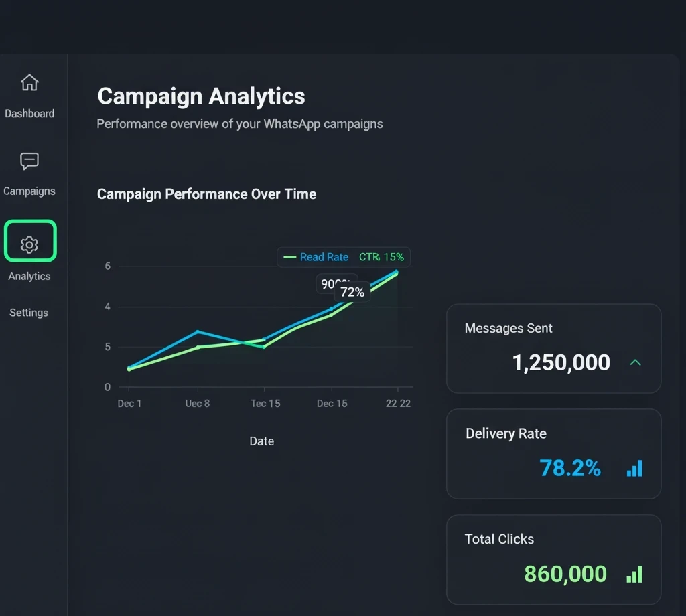Screen dimensions: 686x616
Task: Click the green bar chart icon beside 860,000
Action: coord(634,574)
